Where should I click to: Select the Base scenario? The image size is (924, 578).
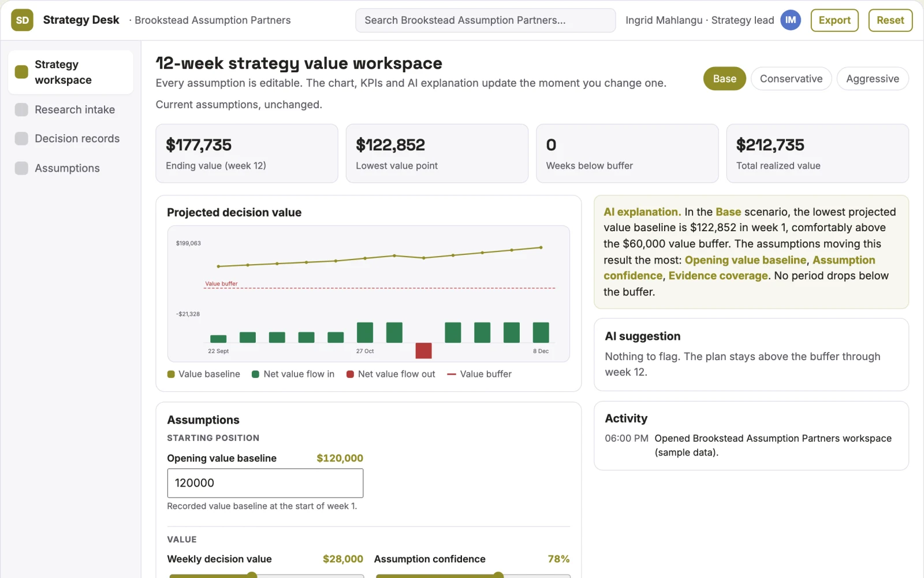point(724,79)
